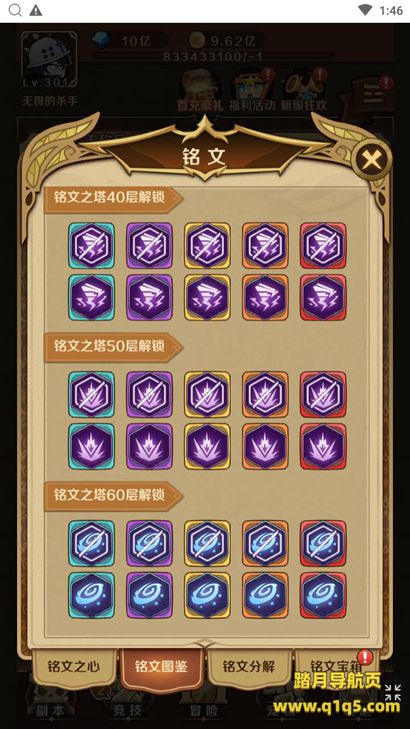Open the 铭文分解 tab
Image resolution: width=410 pixels, height=729 pixels.
point(249,667)
